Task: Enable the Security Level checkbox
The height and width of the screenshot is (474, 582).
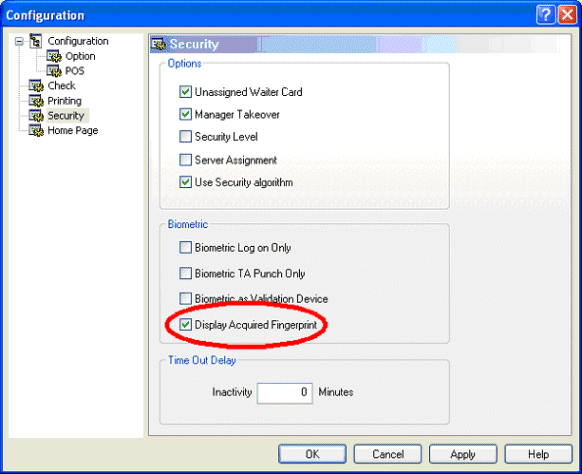Action: point(185,137)
